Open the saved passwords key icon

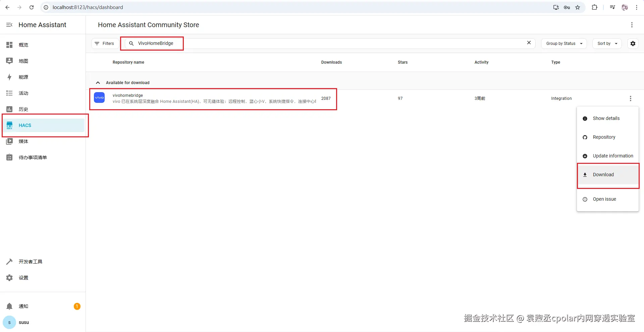tap(567, 7)
